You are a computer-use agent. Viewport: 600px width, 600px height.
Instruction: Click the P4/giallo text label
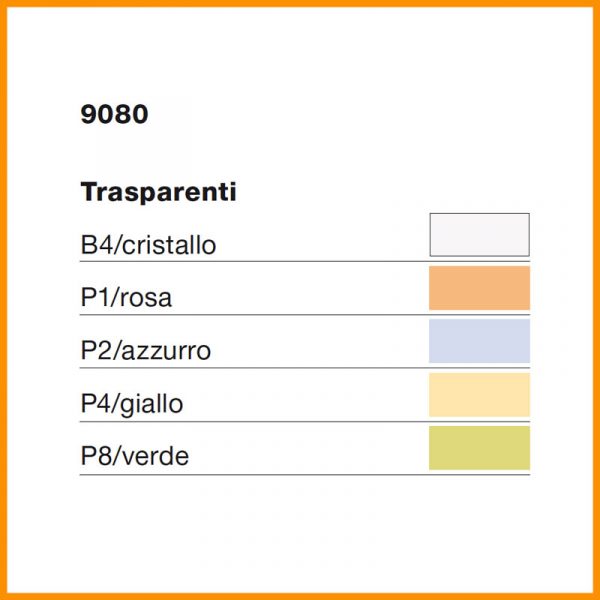(132, 404)
